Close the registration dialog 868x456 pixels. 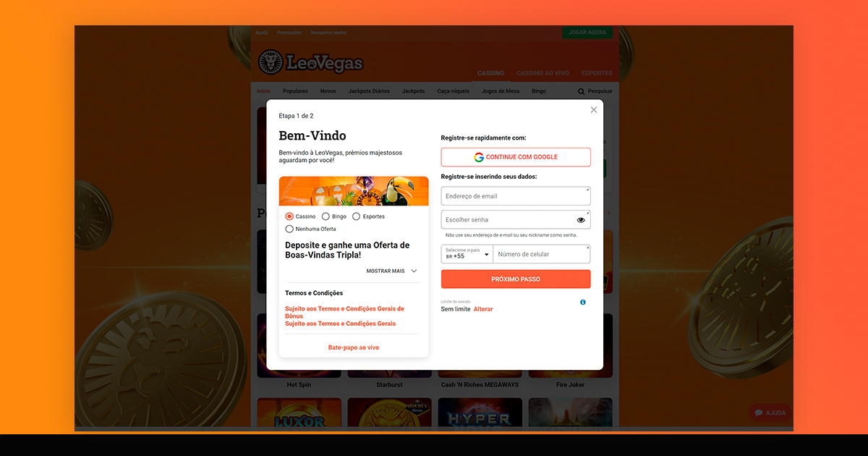(x=594, y=110)
